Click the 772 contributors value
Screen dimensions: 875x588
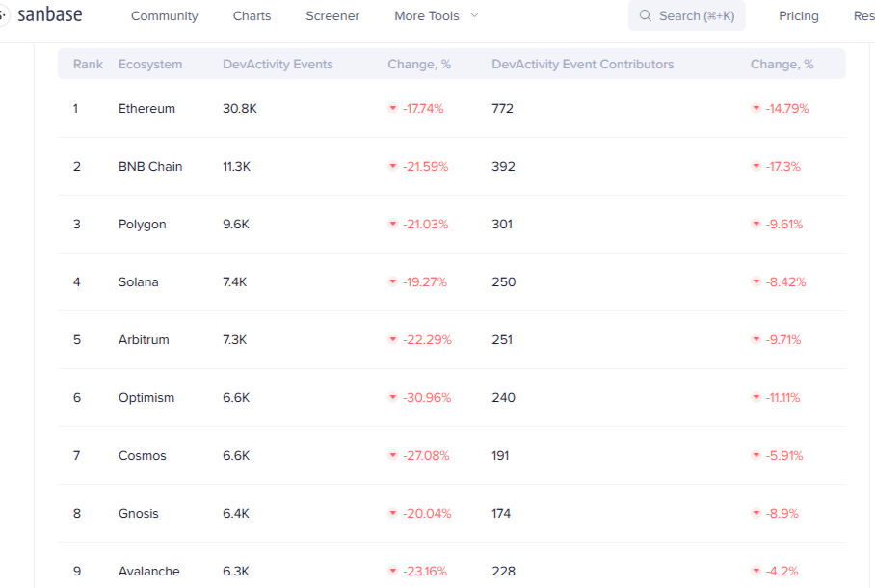(x=503, y=108)
